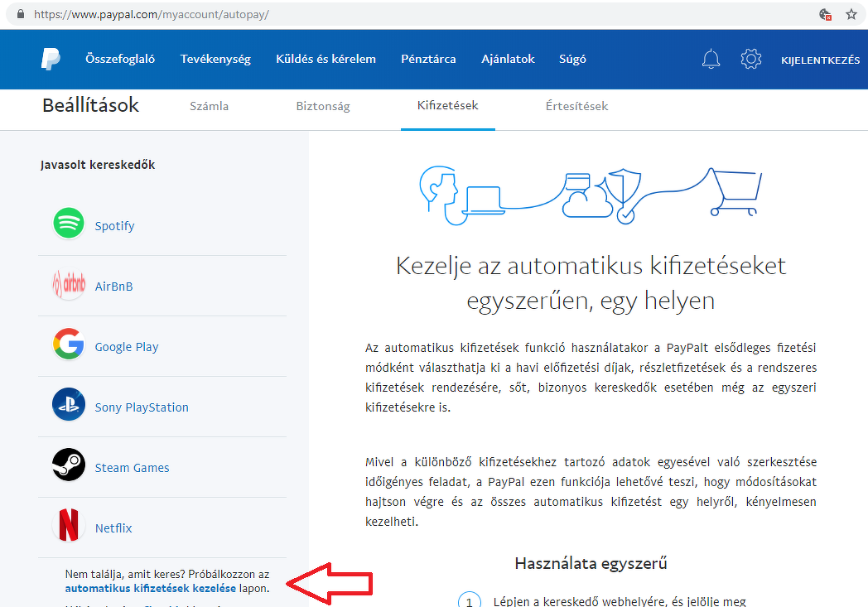868x607 pixels.
Task: Click the blocked cookies icon in address bar
Action: 826,14
